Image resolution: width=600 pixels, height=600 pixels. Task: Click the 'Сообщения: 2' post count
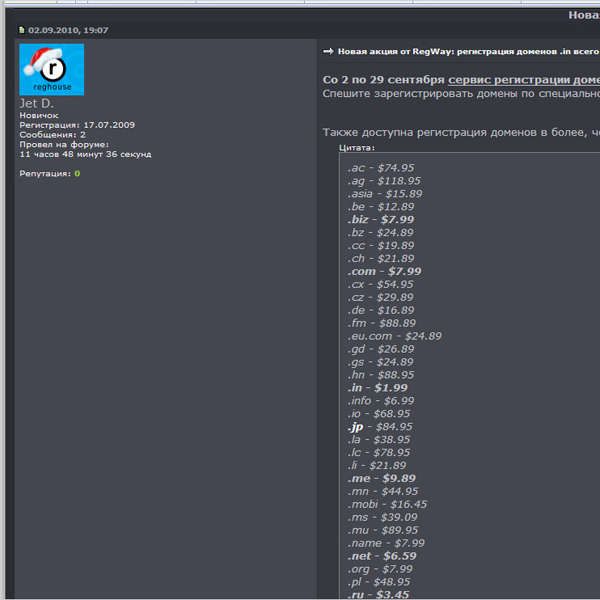click(x=52, y=134)
